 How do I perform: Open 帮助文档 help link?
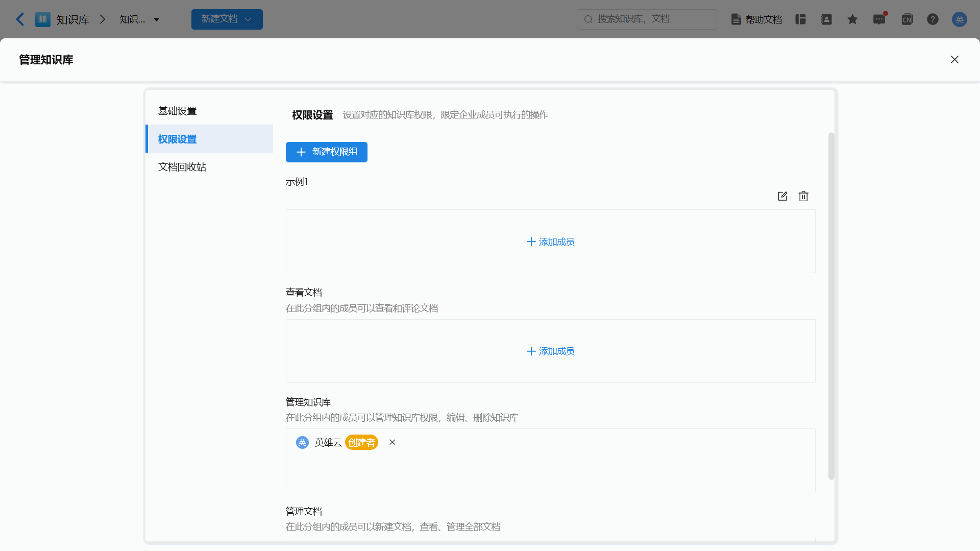tap(756, 19)
